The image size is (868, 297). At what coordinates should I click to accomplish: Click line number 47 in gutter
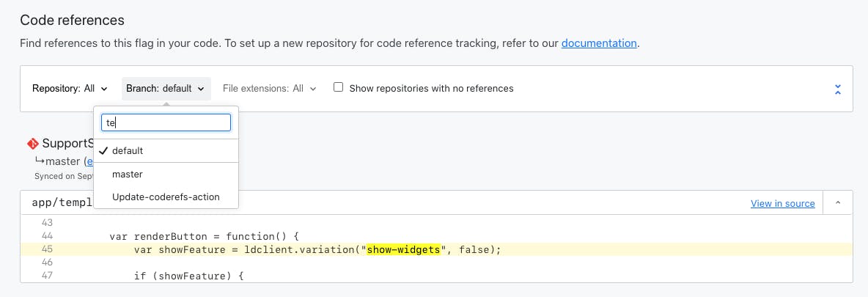[46, 275]
